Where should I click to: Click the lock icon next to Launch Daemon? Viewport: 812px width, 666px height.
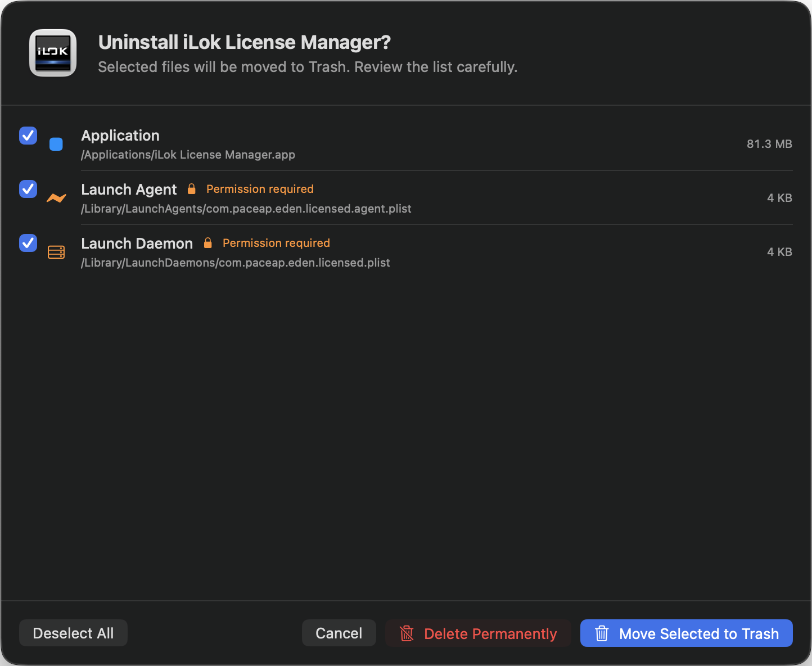(208, 243)
